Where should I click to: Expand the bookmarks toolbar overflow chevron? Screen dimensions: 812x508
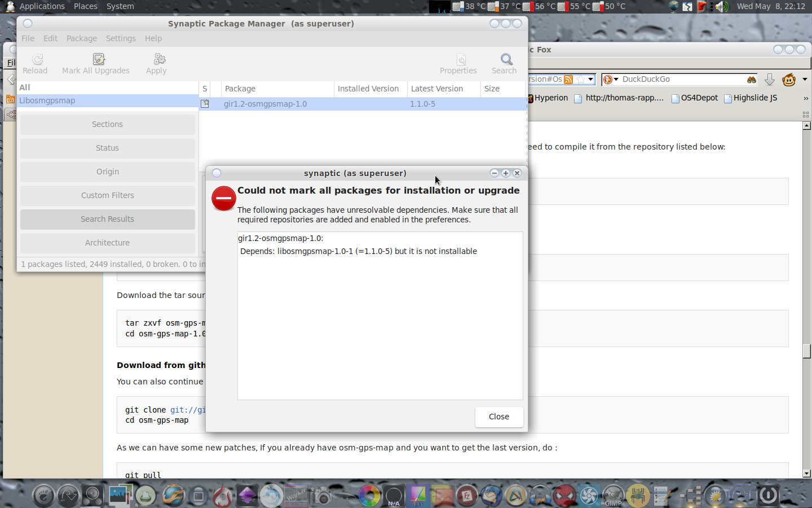pyautogui.click(x=805, y=98)
